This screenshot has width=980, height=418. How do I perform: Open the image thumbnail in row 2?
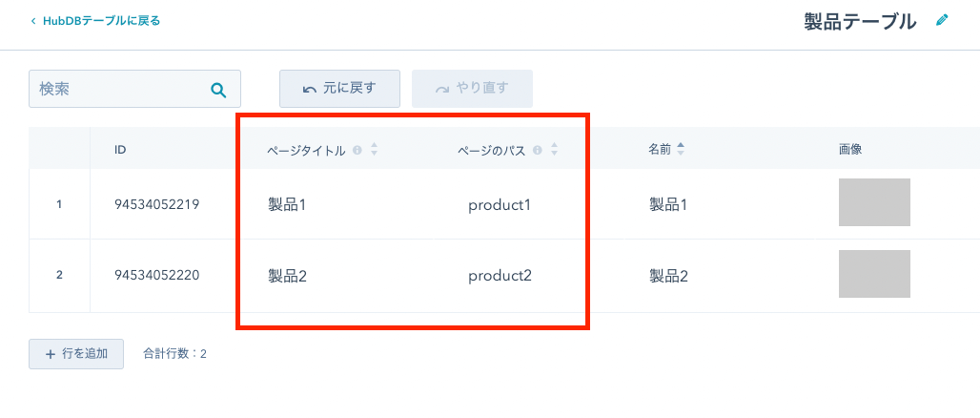[874, 274]
